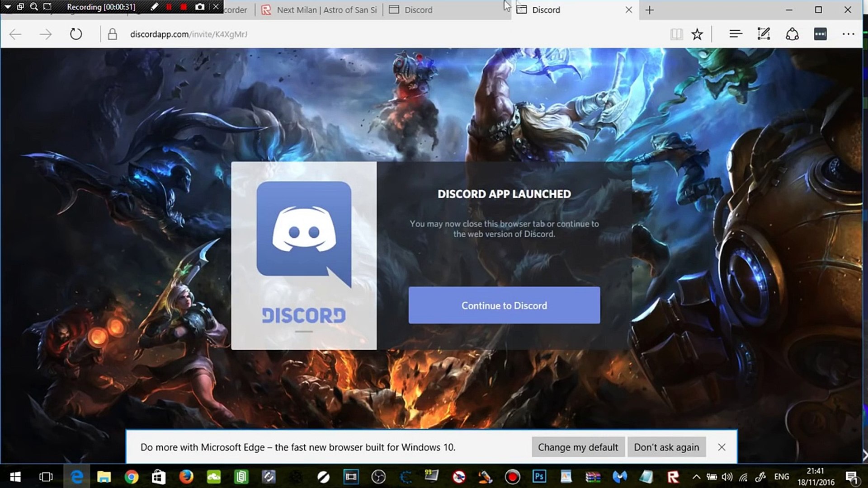Viewport: 868px width, 488px height.
Task: Click Continue to Discord button
Action: (505, 305)
